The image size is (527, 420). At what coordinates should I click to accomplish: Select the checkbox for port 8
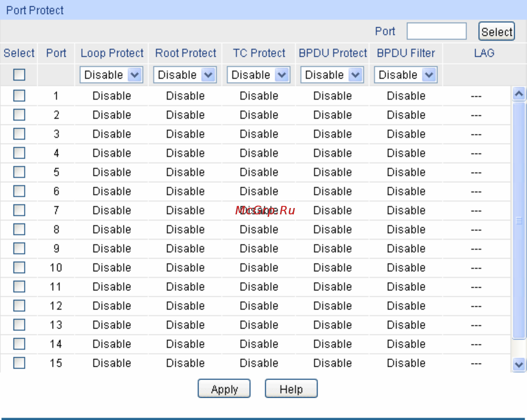point(19,229)
